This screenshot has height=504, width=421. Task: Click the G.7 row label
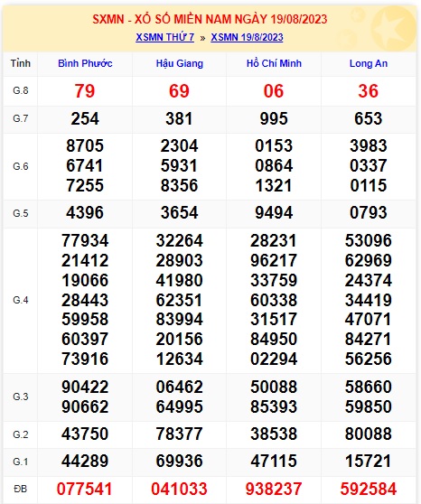pyautogui.click(x=21, y=118)
